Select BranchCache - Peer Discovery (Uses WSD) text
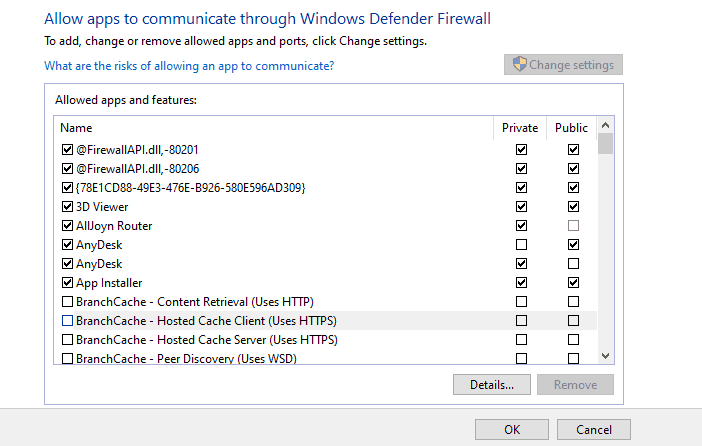The width and height of the screenshot is (702, 446). click(186, 359)
